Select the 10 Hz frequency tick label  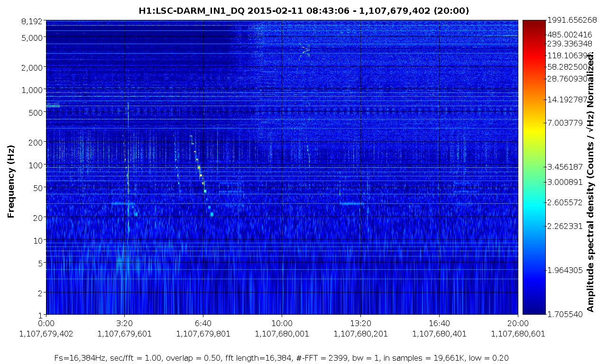point(38,240)
